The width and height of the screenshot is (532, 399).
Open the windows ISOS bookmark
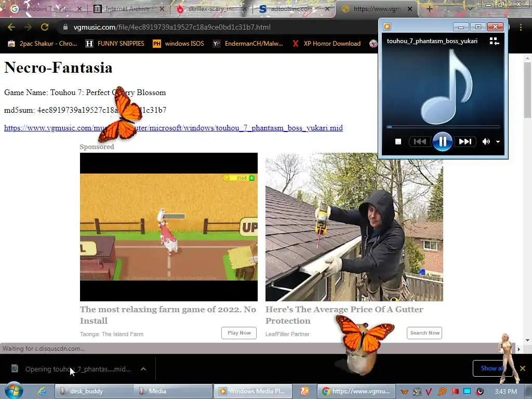179,44
